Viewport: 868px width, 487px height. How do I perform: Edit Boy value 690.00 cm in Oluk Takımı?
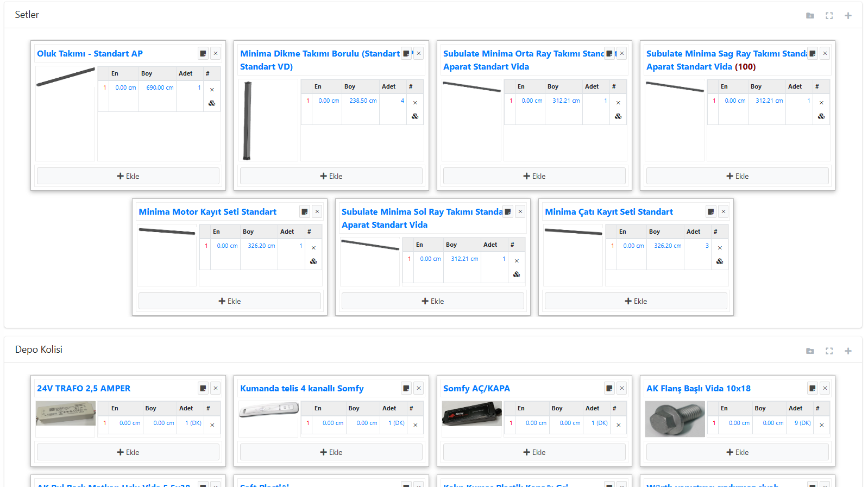point(160,88)
